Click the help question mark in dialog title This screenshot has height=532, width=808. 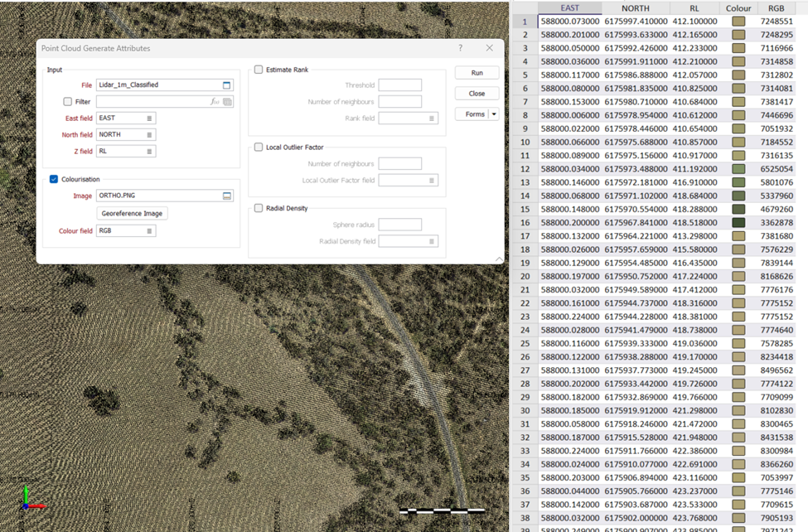[x=461, y=49]
